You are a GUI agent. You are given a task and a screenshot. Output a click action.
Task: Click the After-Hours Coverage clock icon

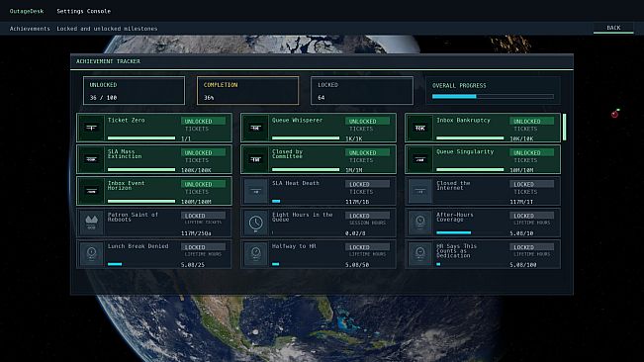click(419, 223)
